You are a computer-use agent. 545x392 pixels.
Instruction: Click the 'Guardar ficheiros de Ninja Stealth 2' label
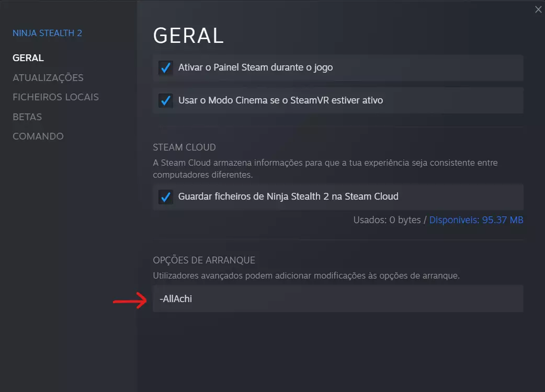pyautogui.click(x=288, y=197)
